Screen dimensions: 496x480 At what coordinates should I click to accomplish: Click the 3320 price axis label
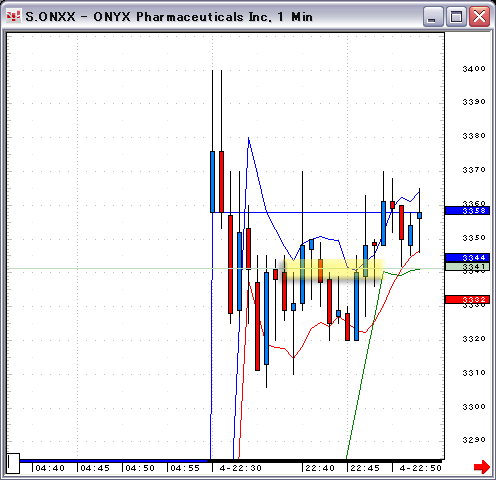[474, 339]
